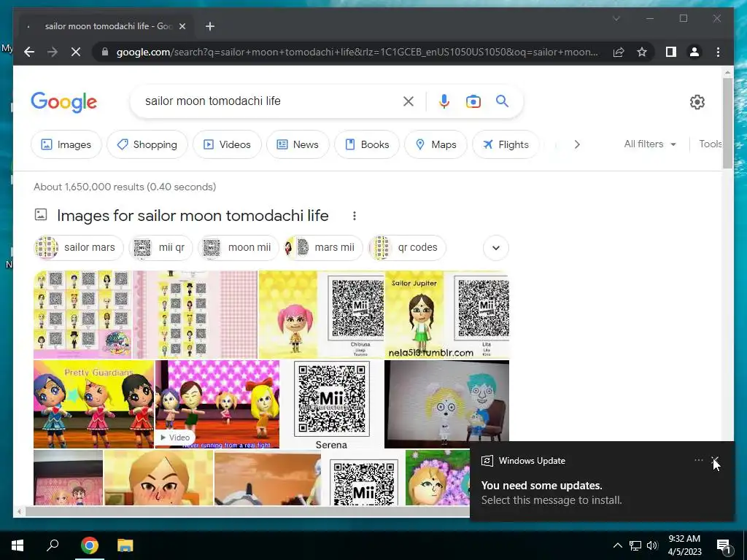This screenshot has width=747, height=560.
Task: Open more options for Images section
Action: 355,216
